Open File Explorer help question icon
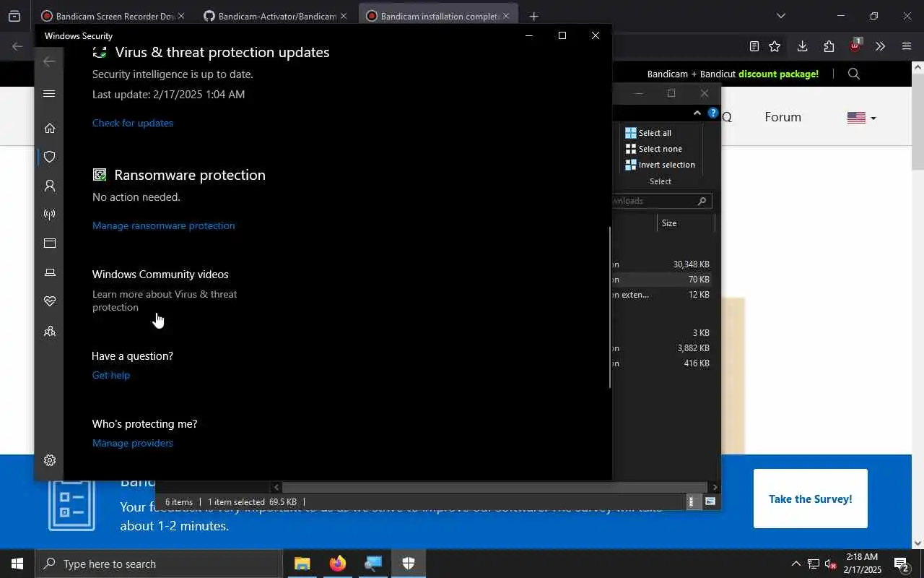This screenshot has width=924, height=578. coord(712,113)
